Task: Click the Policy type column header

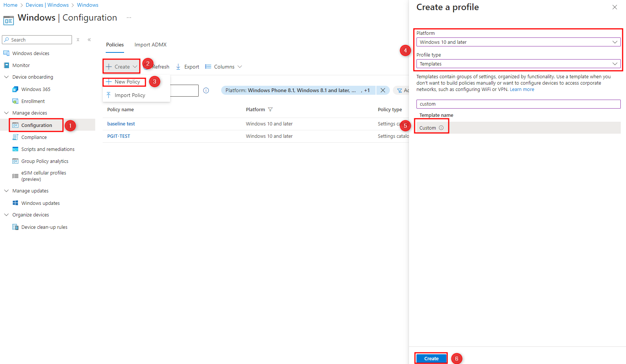Action: [389, 109]
